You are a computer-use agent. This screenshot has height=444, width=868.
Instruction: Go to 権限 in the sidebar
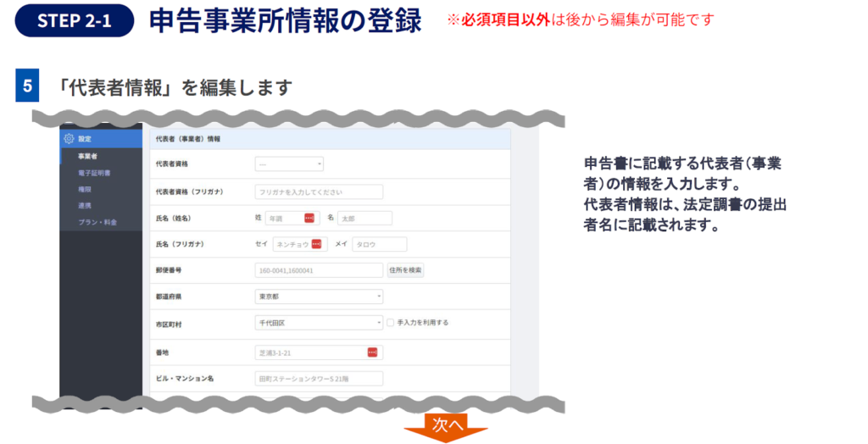click(85, 189)
